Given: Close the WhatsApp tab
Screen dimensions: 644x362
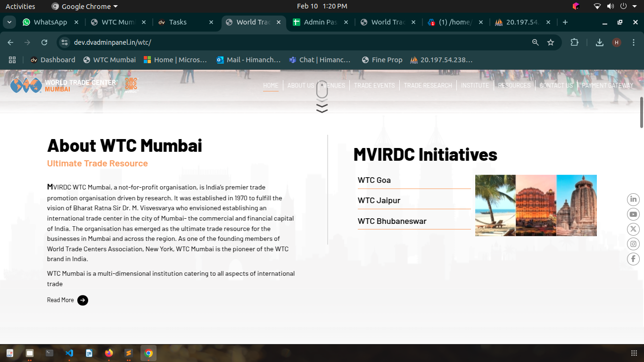Looking at the screenshot, I should point(76,22).
